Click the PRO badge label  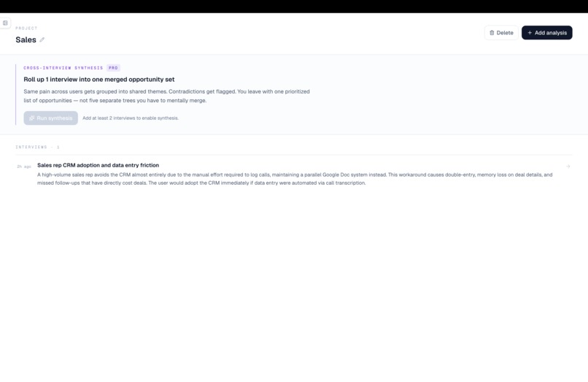click(113, 68)
